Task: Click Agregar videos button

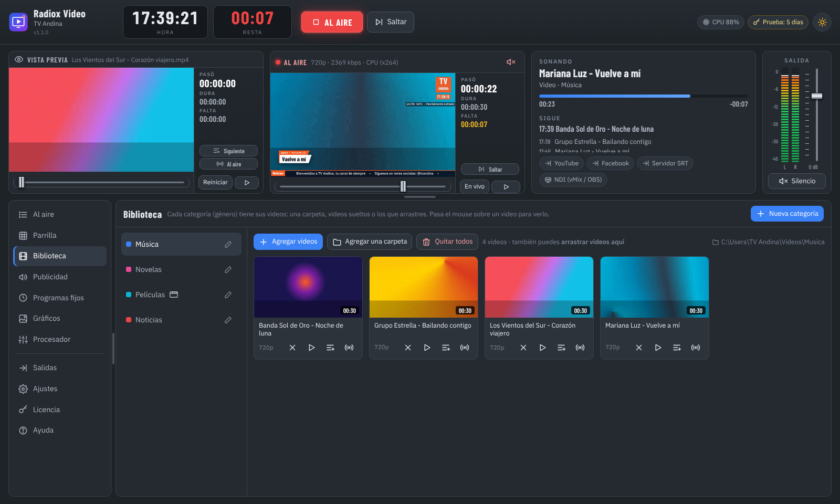Action: coord(288,241)
